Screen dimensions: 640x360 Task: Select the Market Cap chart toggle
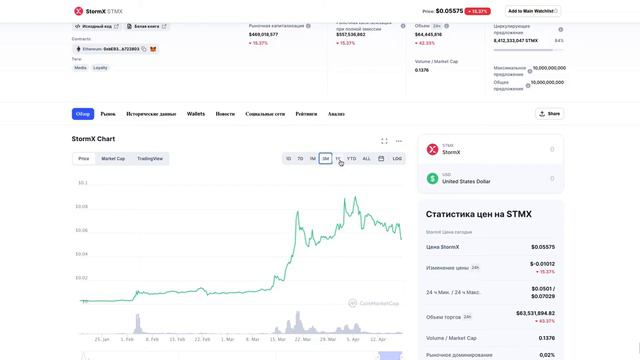(x=113, y=158)
